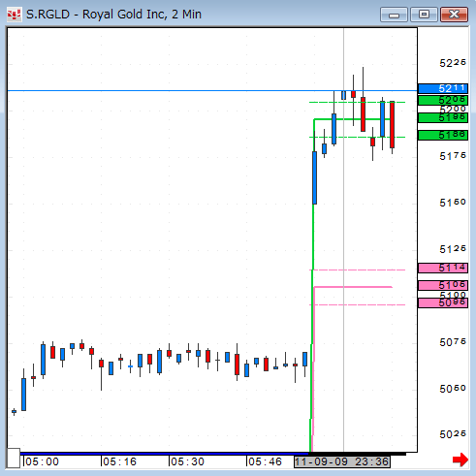Image resolution: width=476 pixels, height=476 pixels.
Task: Click the 5125 price axis value
Action: [453, 249]
